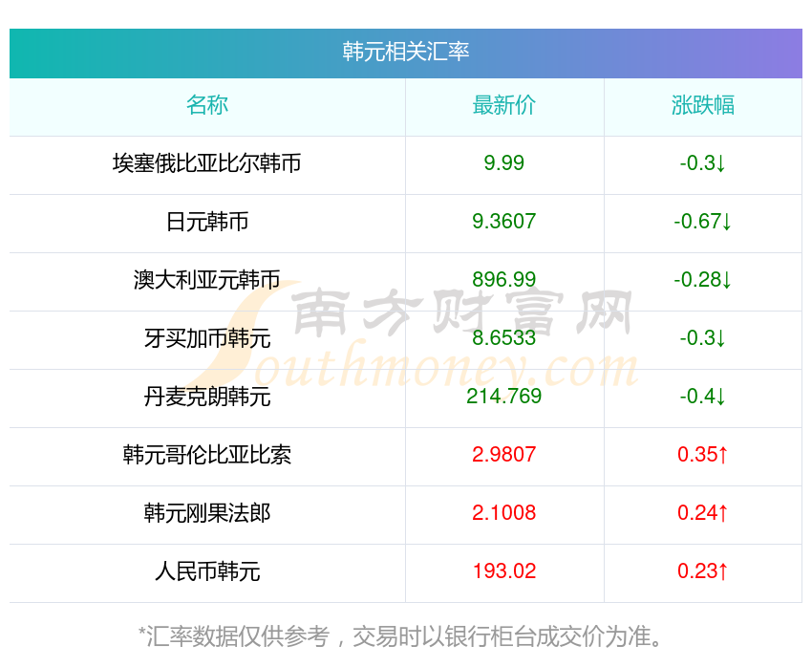This screenshot has width=812, height=667.
Task: Click the 汇率数据仅供参考 disclaimer footnote
Action: (400, 636)
